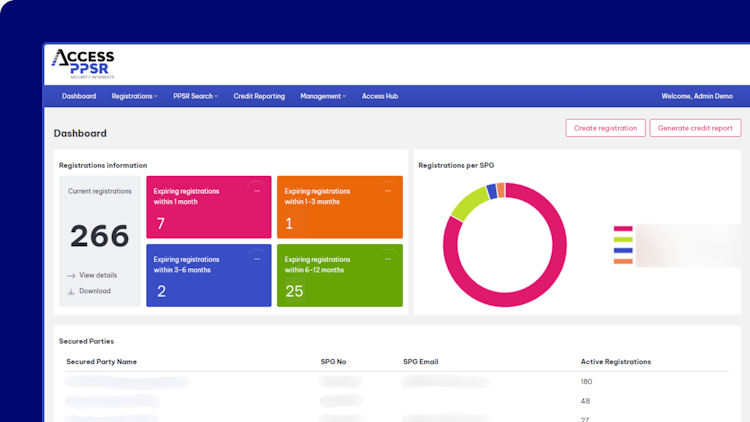The height and width of the screenshot is (422, 750).
Task: Click the SPG No column header
Action: pos(333,362)
